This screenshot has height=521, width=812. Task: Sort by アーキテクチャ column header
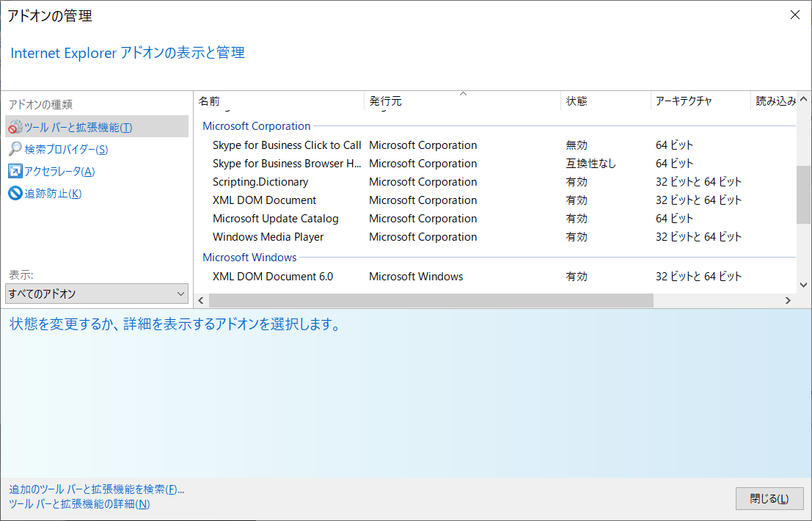[x=701, y=101]
